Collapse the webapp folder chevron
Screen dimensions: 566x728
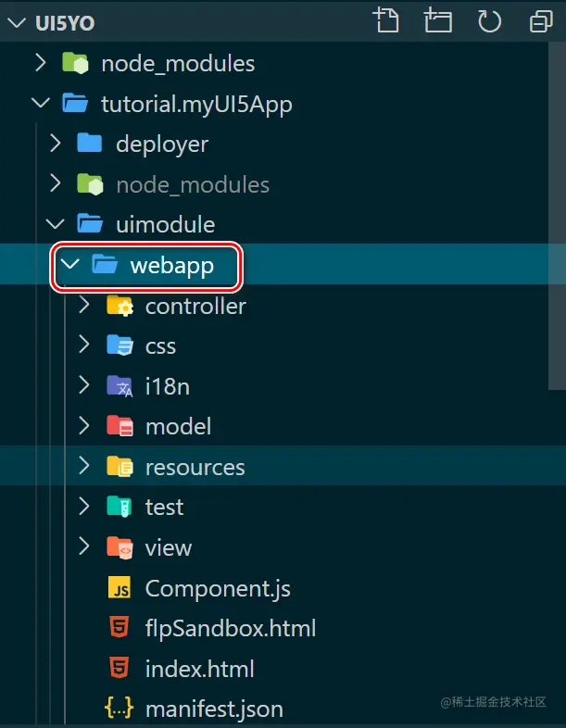point(70,265)
